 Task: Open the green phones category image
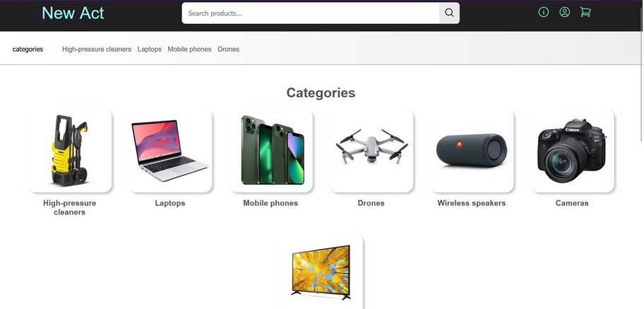(270, 150)
